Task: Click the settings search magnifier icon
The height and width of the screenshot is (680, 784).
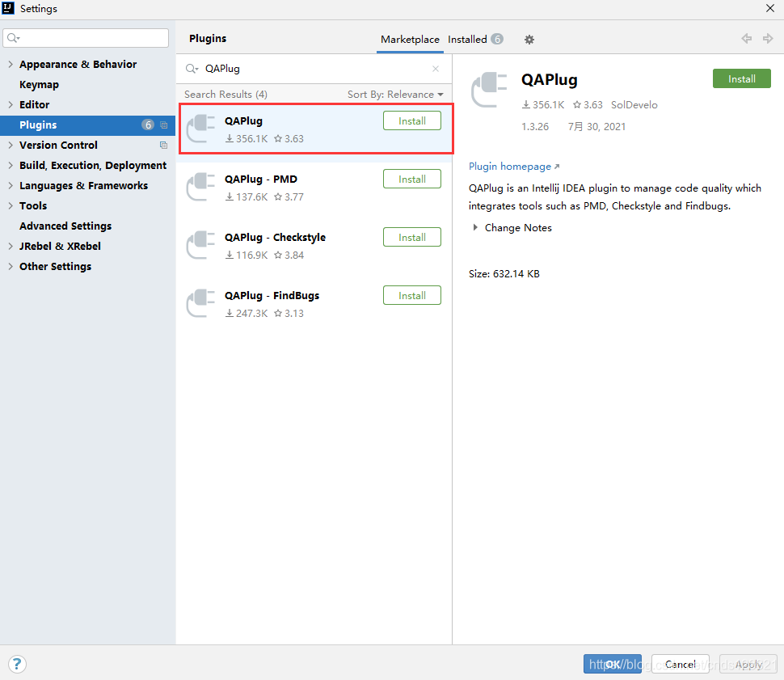Action: click(x=14, y=38)
